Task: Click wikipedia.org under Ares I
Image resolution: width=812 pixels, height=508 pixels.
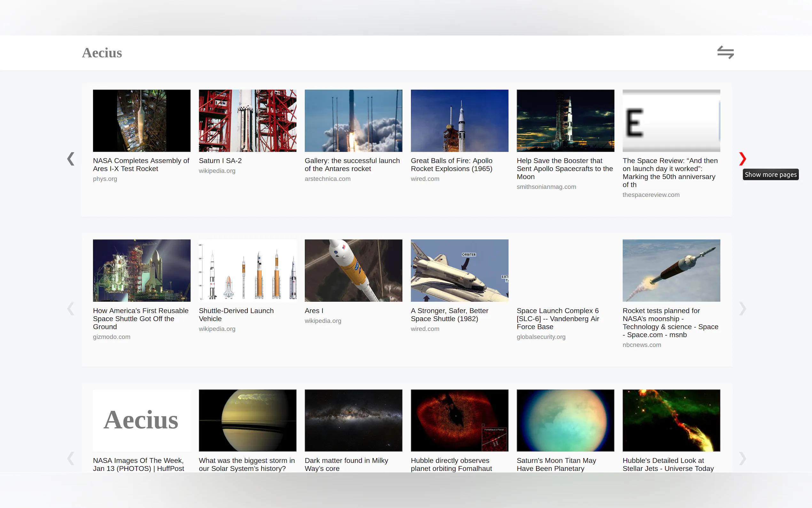Action: point(323,321)
